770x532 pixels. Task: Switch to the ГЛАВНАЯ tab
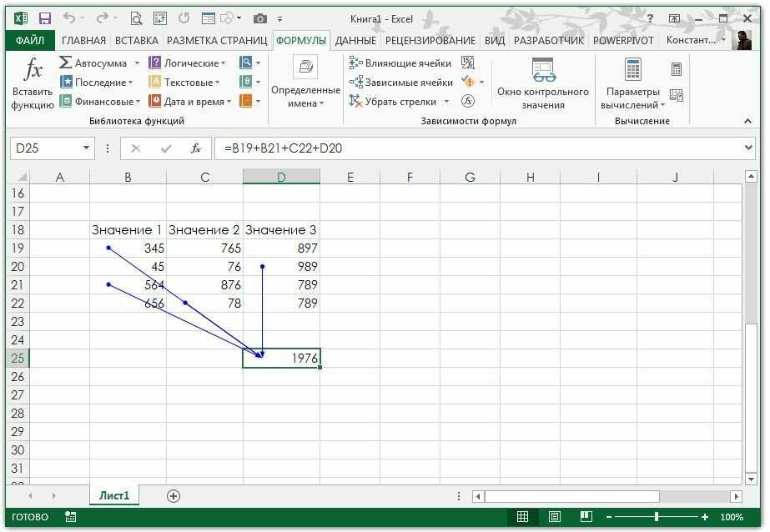point(83,40)
